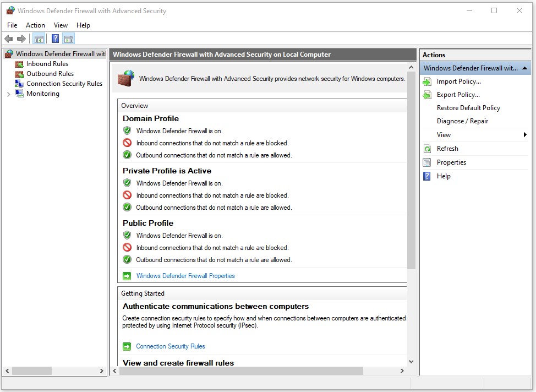The width and height of the screenshot is (536, 392).
Task: Click the Inbound Rules tree icon
Action: pos(19,64)
